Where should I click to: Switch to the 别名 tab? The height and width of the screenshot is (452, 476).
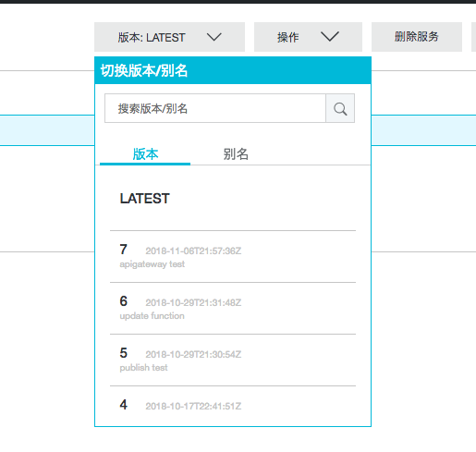pyautogui.click(x=236, y=154)
